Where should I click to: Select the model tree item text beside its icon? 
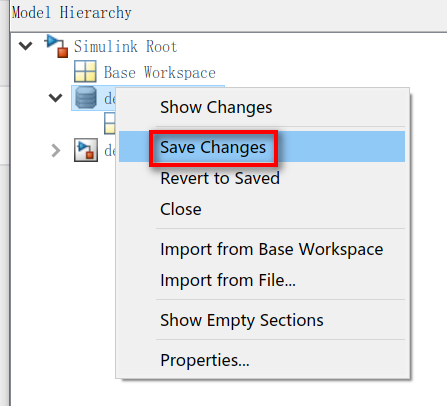[110, 151]
